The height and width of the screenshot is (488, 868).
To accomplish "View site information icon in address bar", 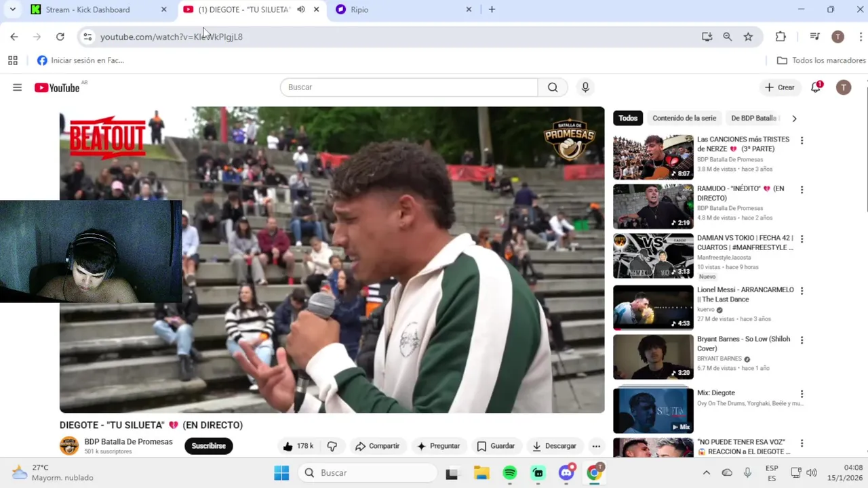I will 87,37.
